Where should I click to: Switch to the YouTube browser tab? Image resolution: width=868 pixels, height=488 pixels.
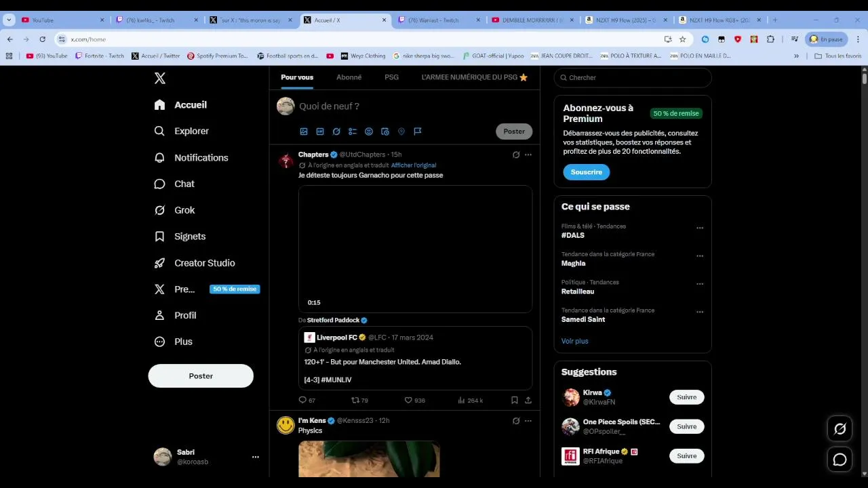(62, 20)
